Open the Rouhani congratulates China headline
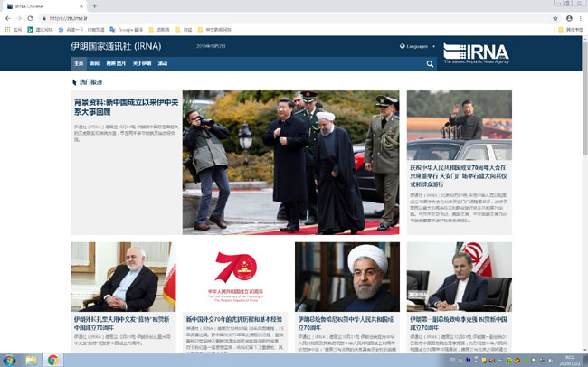Image resolution: width=588 pixels, height=367 pixels. pyautogui.click(x=346, y=323)
